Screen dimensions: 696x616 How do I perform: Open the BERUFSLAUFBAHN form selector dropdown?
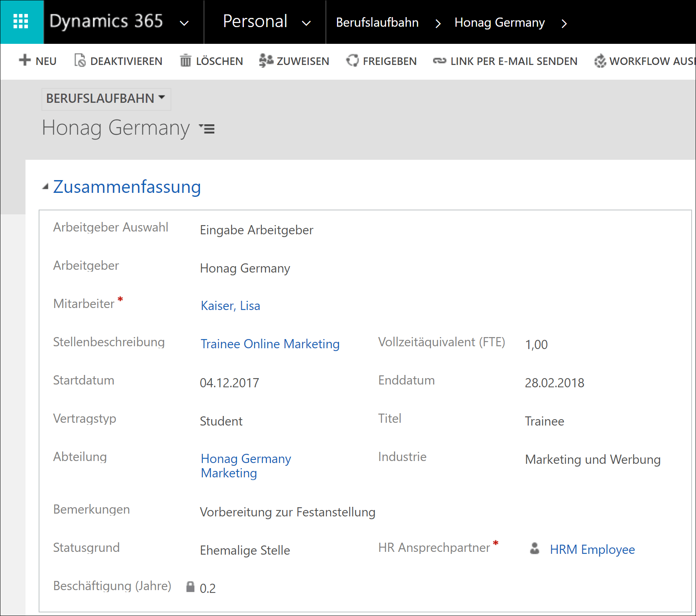click(x=106, y=98)
